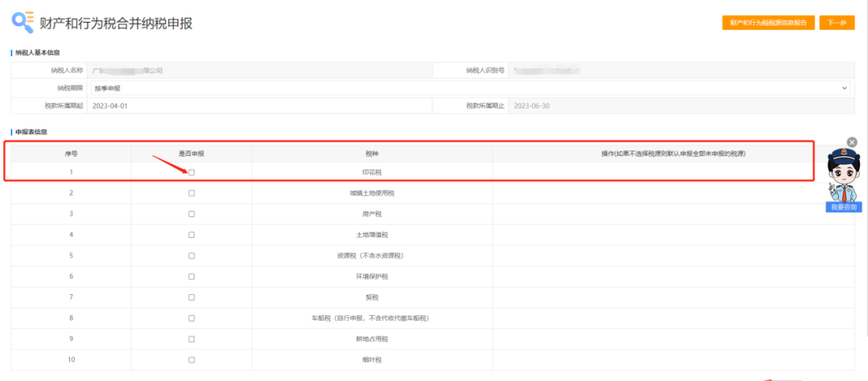
Task: Enable the 车船税 checkbox
Action: (191, 318)
